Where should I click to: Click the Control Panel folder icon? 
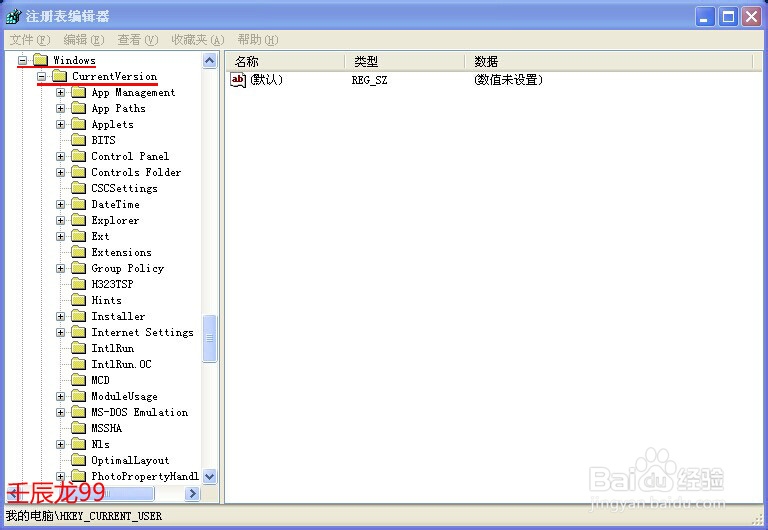[78, 156]
